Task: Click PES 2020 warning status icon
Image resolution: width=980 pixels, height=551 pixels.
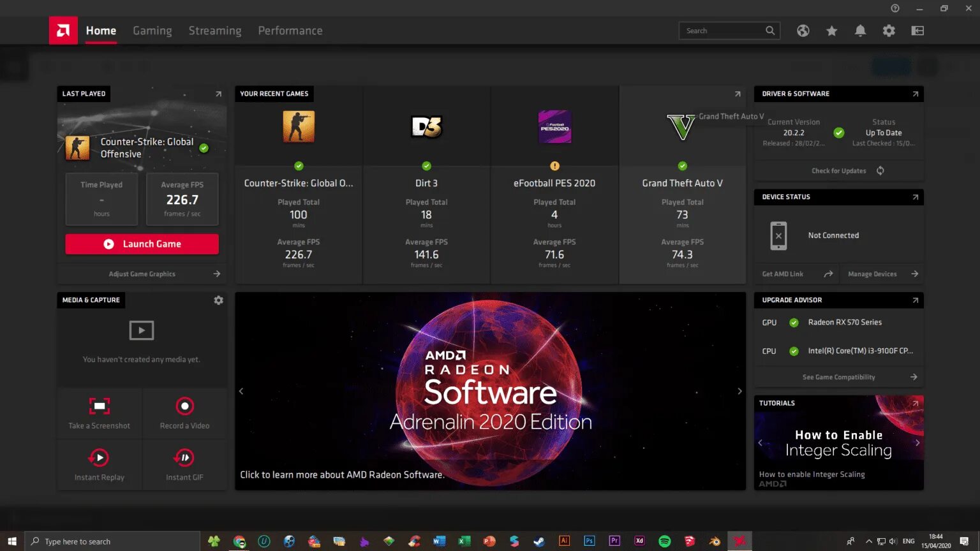Action: click(x=554, y=166)
